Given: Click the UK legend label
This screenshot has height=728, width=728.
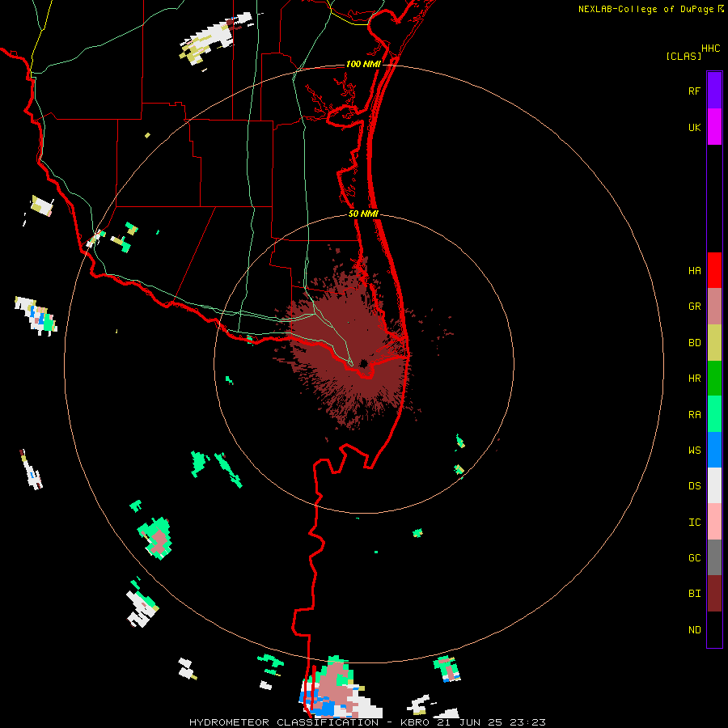Looking at the screenshot, I should (694, 127).
